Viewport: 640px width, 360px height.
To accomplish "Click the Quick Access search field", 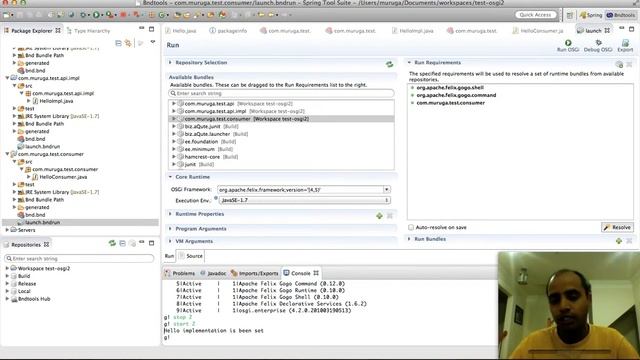I will point(535,15).
